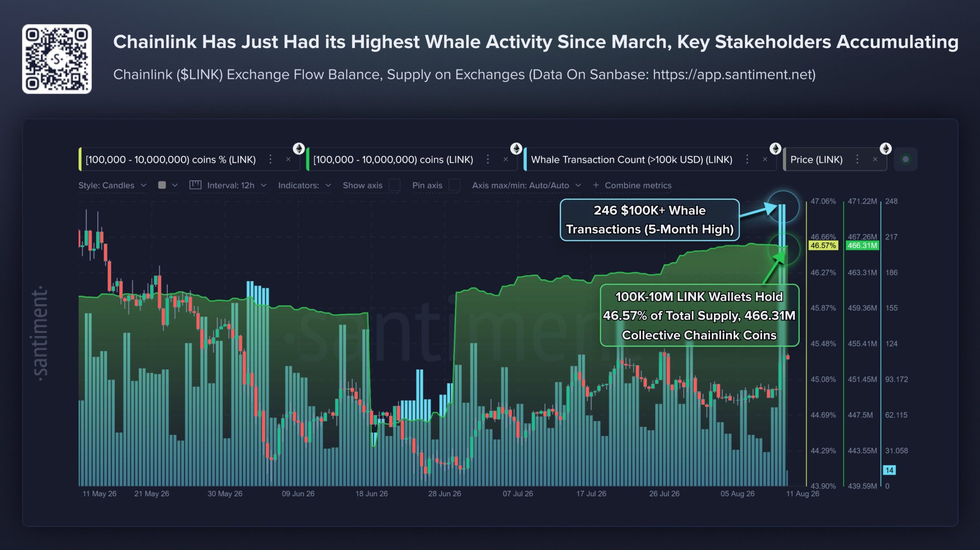This screenshot has width=980, height=550.
Task: Open options menu for coins % (LINK) metric
Action: (x=270, y=159)
